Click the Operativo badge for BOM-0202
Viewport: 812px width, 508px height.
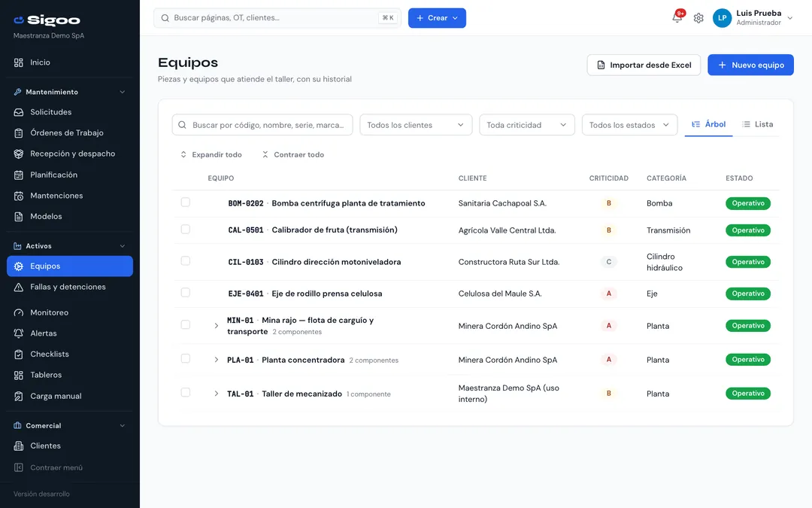748,204
